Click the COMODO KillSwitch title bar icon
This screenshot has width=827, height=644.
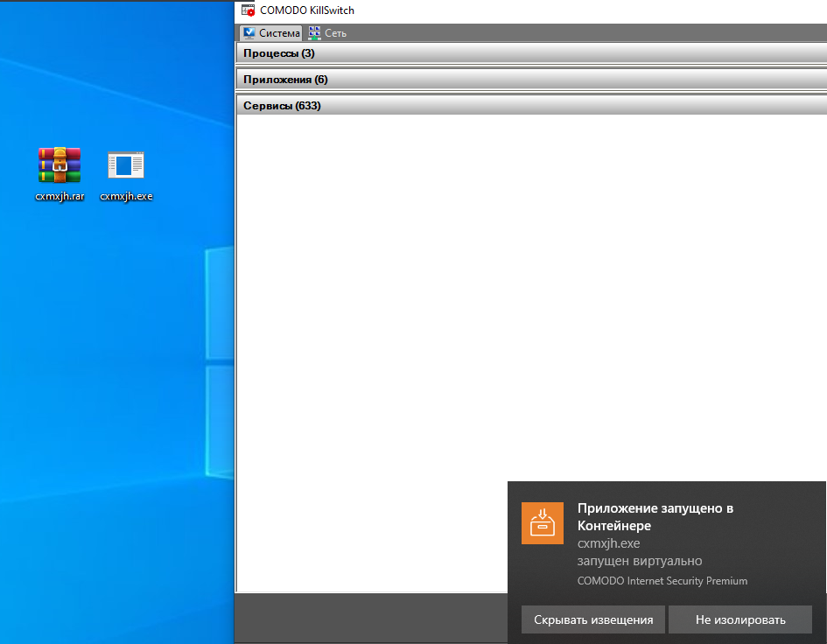tap(248, 10)
